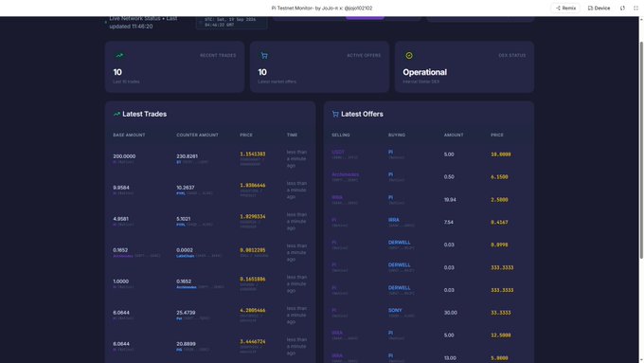Click the BUYING column header
This screenshot has height=363, width=644.
click(397, 135)
